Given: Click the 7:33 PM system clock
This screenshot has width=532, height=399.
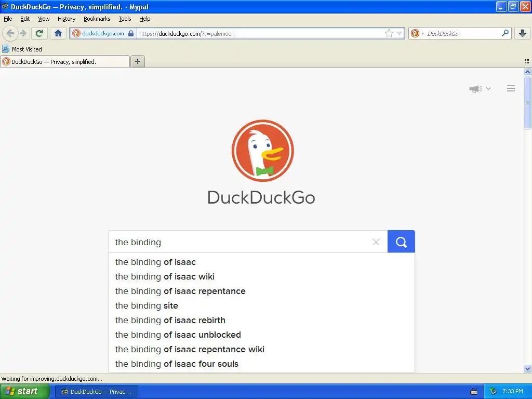Looking at the screenshot, I should coord(513,392).
